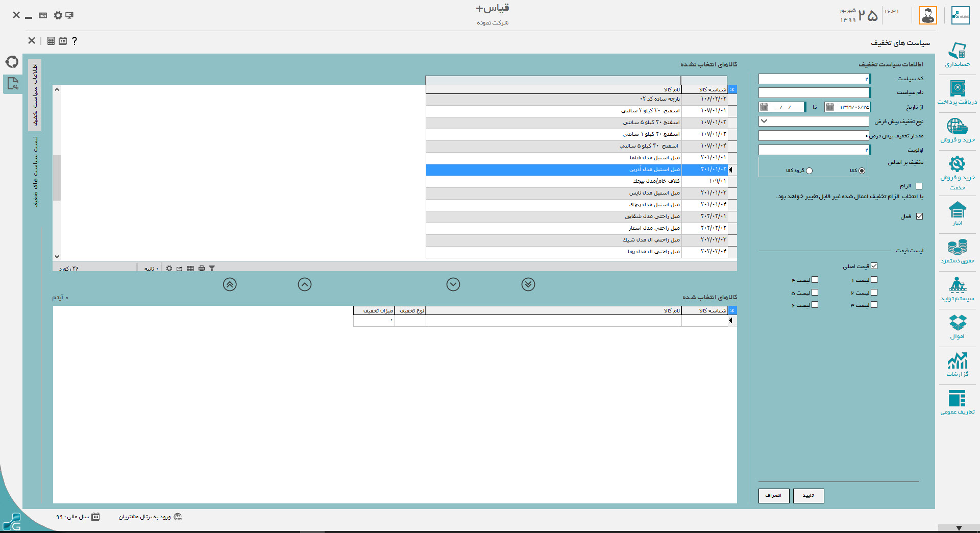Click the انصراف cancel button
The height and width of the screenshot is (533, 980).
pyautogui.click(x=774, y=496)
